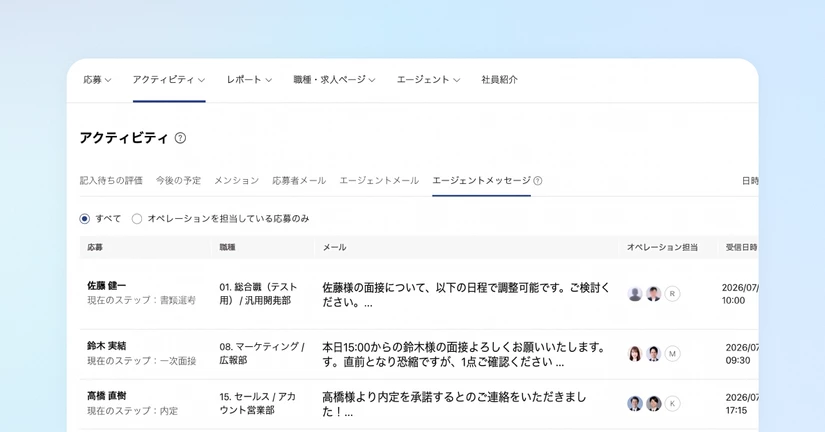Click 現在のステップ：一次面接 text
Screen dimensions: 825x432
142,360
